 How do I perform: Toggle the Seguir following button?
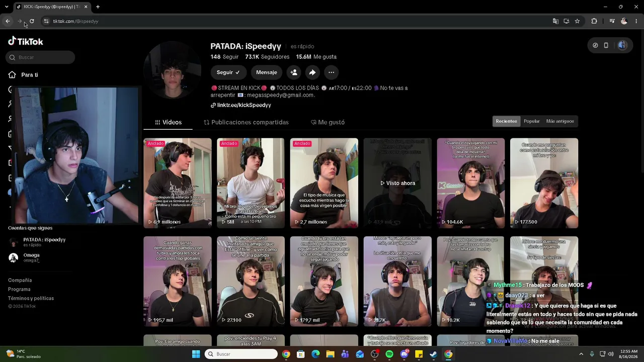pyautogui.click(x=228, y=72)
